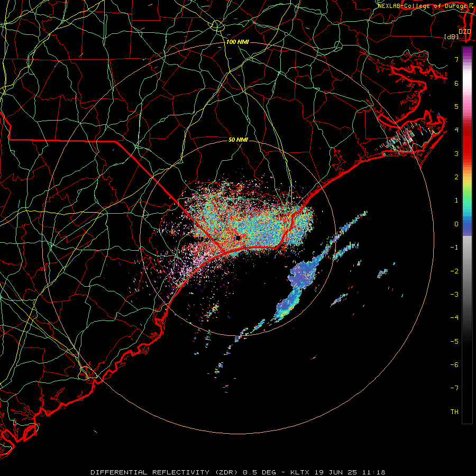Click the -1 scale label
Screen dimensions: 476x476
click(x=454, y=248)
